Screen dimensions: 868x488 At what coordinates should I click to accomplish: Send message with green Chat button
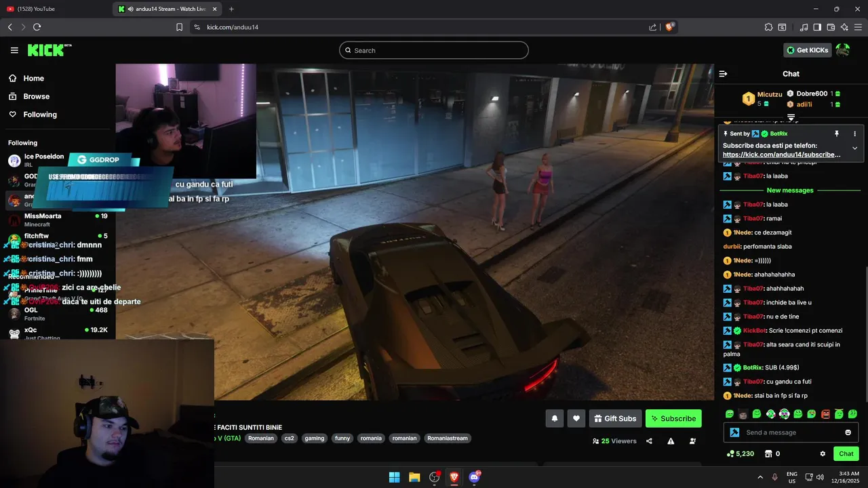(846, 454)
